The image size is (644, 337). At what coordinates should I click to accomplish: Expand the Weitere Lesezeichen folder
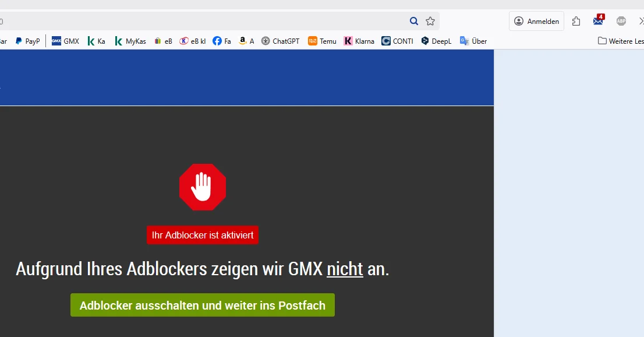(x=621, y=41)
